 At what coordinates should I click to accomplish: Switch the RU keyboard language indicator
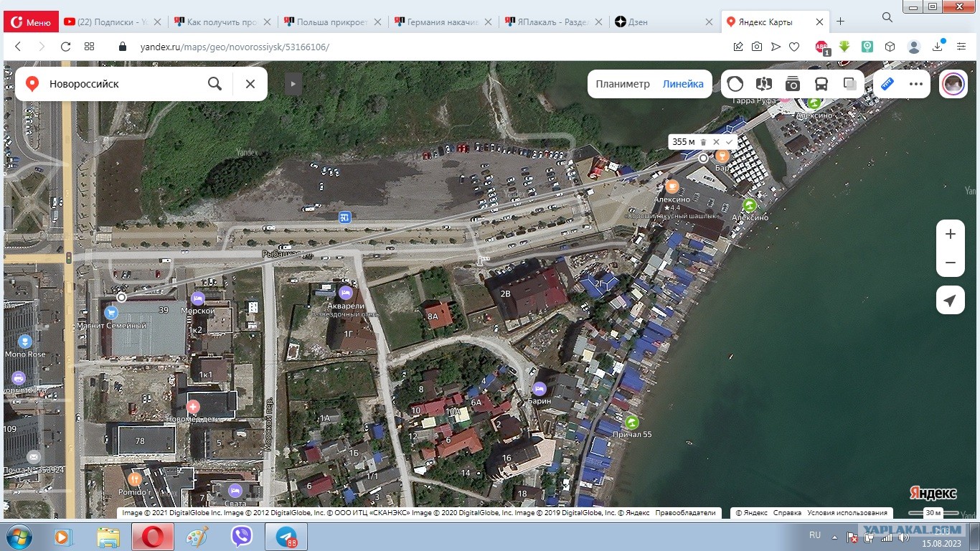(815, 535)
